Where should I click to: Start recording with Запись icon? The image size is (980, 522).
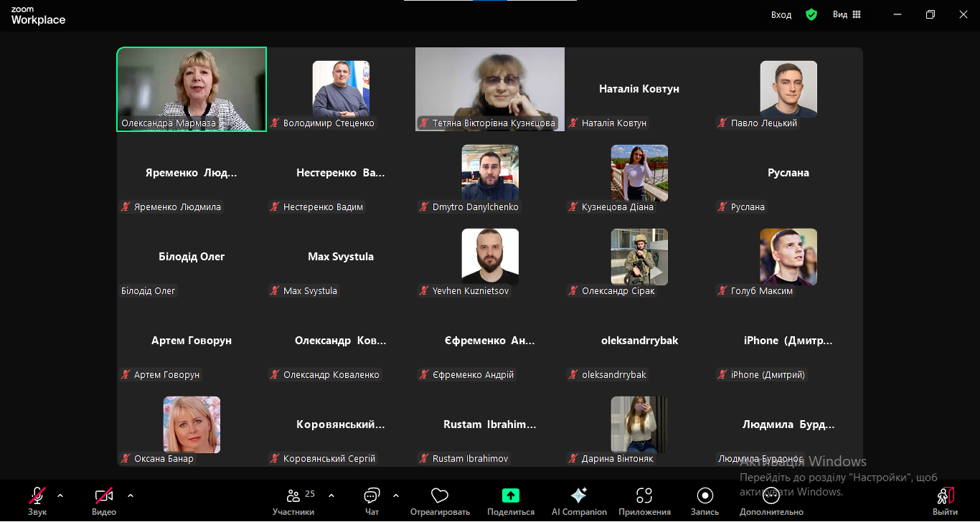(705, 496)
